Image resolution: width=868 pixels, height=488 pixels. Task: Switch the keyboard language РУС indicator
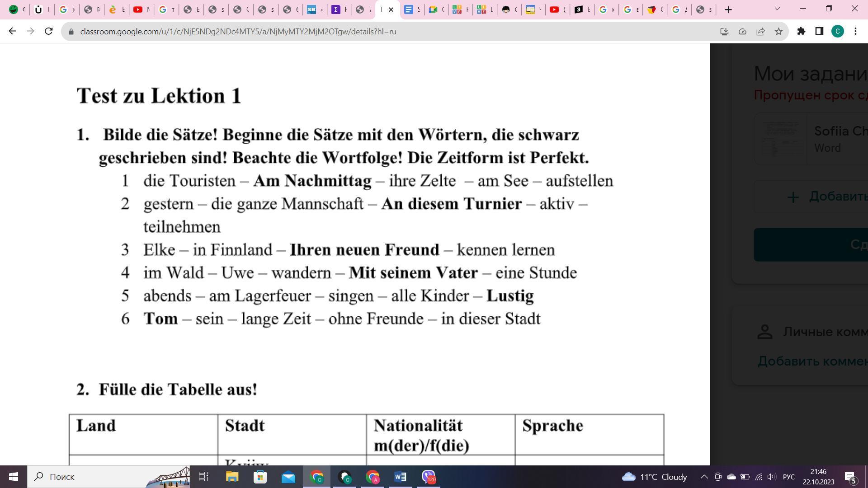(788, 477)
